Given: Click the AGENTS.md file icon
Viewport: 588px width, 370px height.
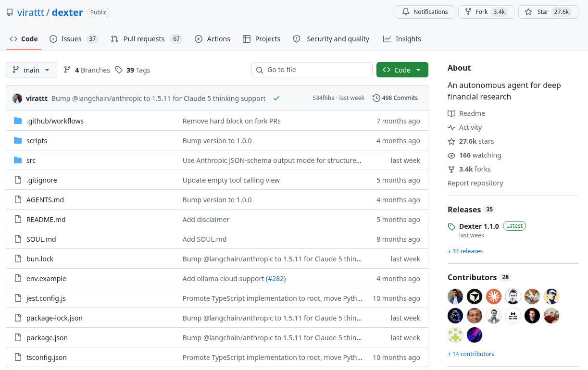Looking at the screenshot, I should [18, 199].
